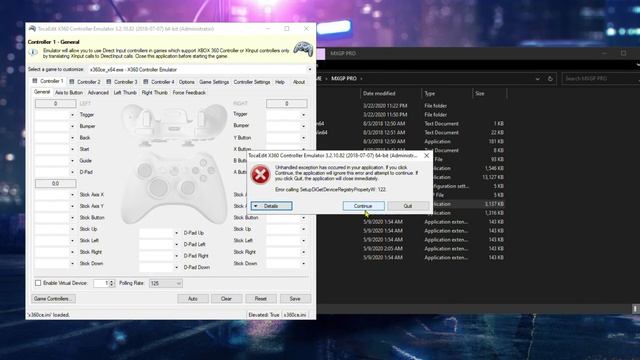This screenshot has width=640, height=360.
Task: Select the Advanced sub-tab
Action: [98, 93]
